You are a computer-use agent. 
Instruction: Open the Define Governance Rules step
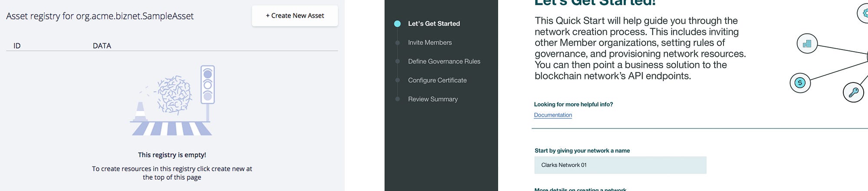click(444, 61)
